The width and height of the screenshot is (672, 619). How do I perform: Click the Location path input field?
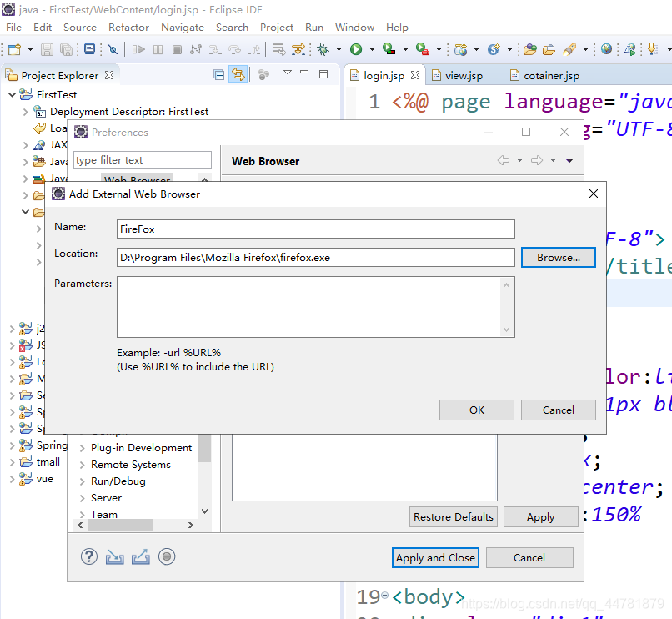click(x=315, y=258)
